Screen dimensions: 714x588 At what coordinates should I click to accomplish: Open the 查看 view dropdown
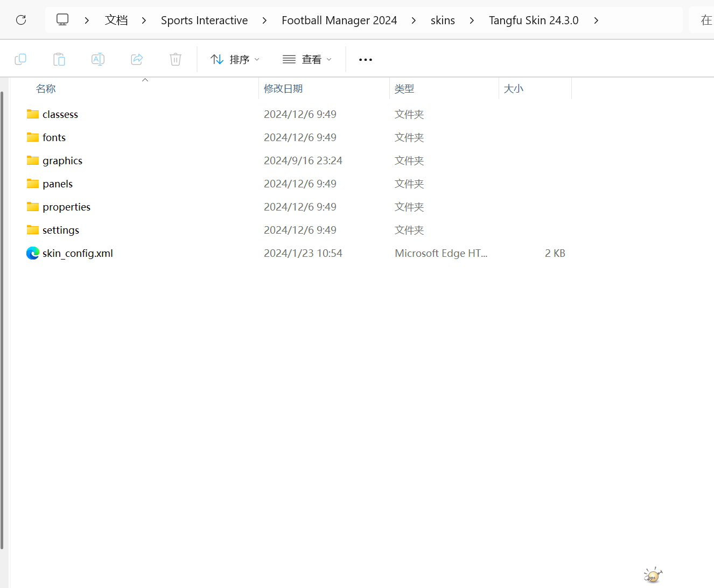tap(307, 59)
